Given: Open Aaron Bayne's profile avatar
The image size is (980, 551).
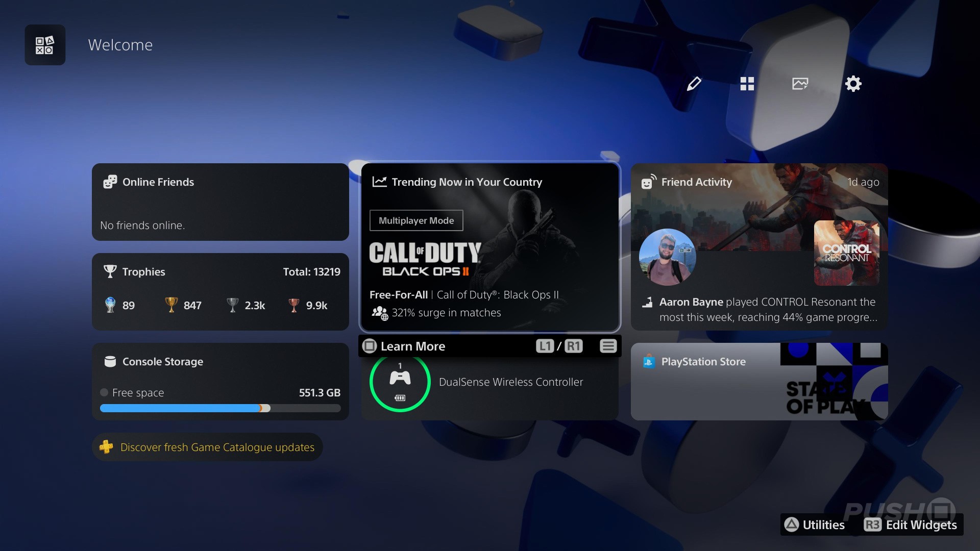Looking at the screenshot, I should pos(668,257).
